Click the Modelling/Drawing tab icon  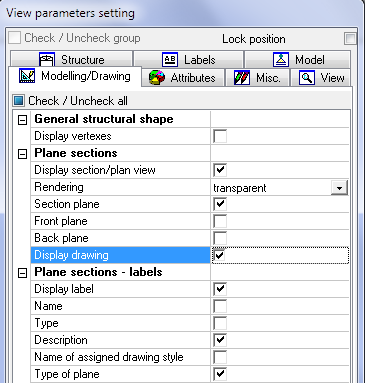(27, 76)
